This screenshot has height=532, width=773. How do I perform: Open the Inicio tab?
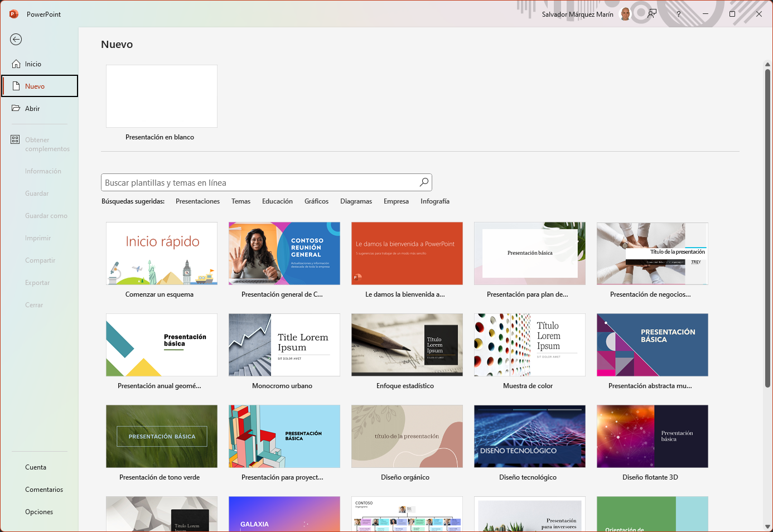[x=39, y=64]
